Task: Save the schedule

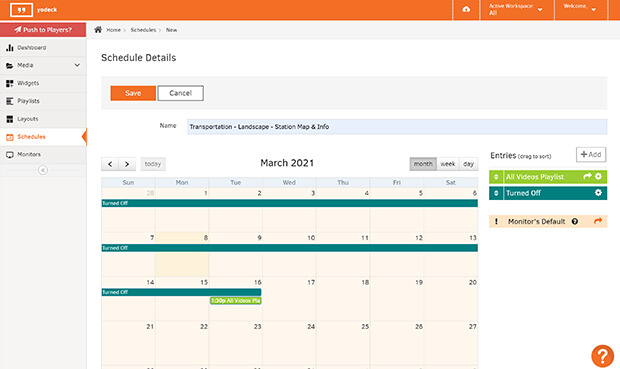Action: click(133, 93)
